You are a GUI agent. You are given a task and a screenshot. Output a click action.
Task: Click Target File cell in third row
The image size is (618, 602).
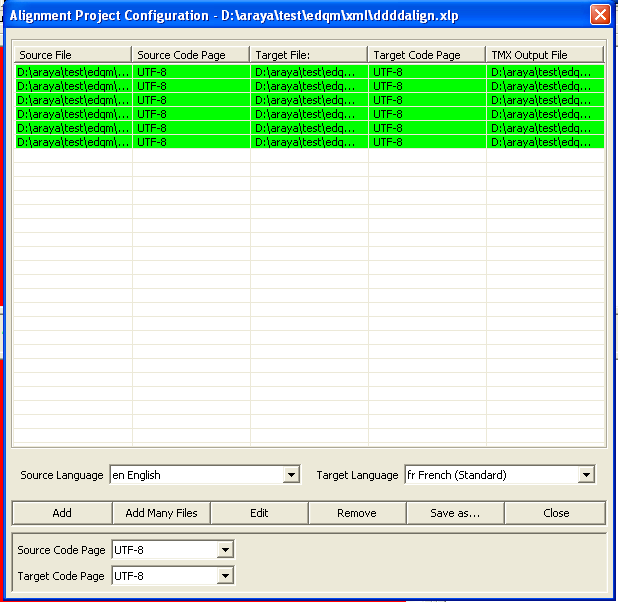click(x=309, y=100)
